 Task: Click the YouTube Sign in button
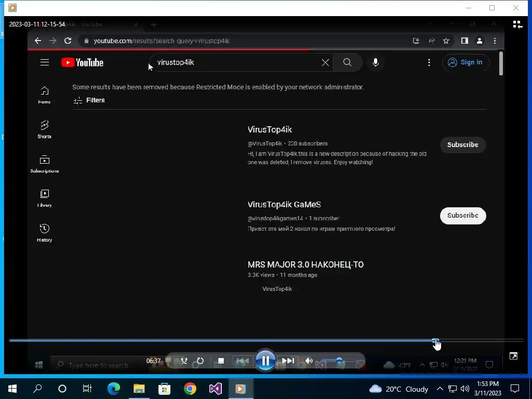pos(465,62)
